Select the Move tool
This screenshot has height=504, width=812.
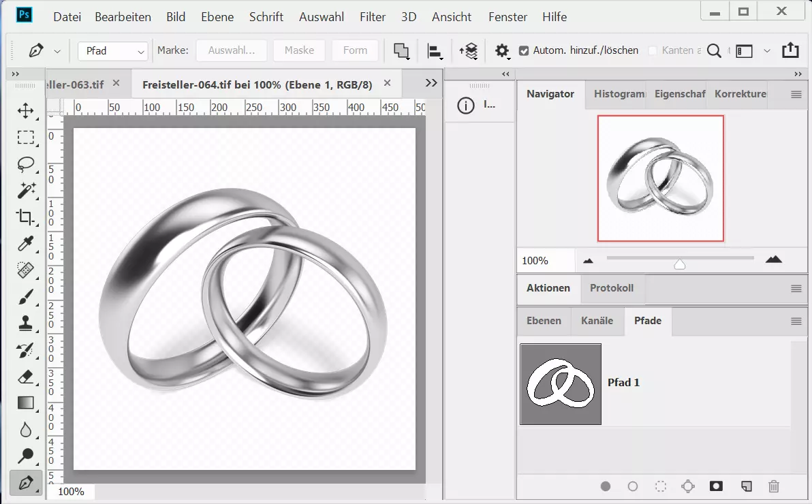point(25,111)
